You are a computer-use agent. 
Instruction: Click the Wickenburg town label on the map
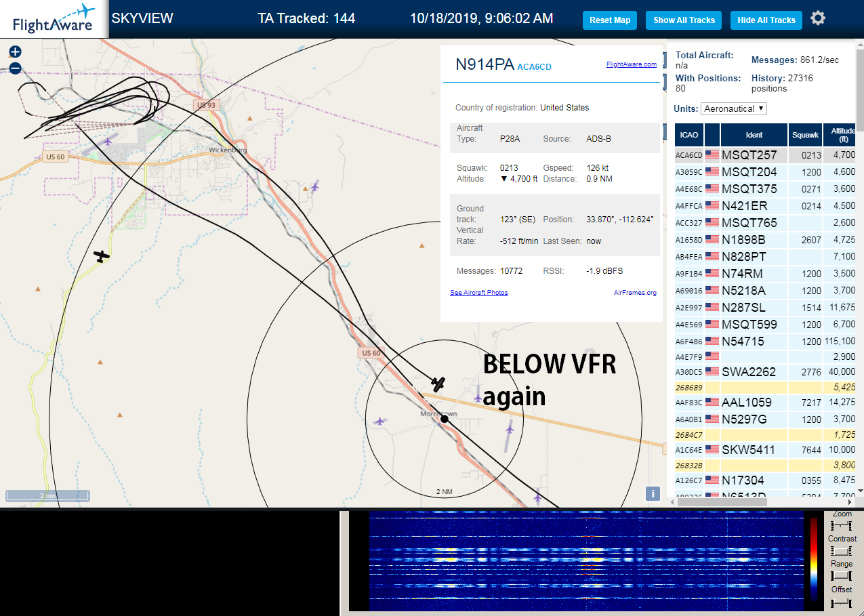coord(228,150)
